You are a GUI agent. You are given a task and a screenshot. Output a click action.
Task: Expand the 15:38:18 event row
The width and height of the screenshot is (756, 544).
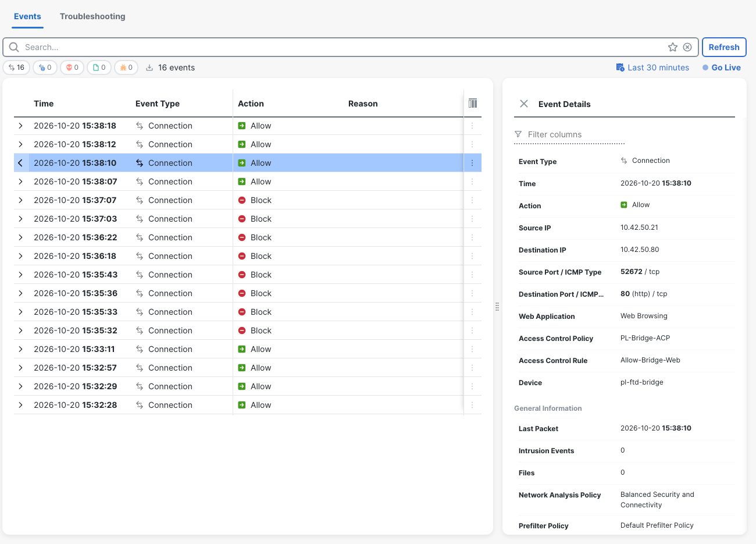(x=20, y=126)
